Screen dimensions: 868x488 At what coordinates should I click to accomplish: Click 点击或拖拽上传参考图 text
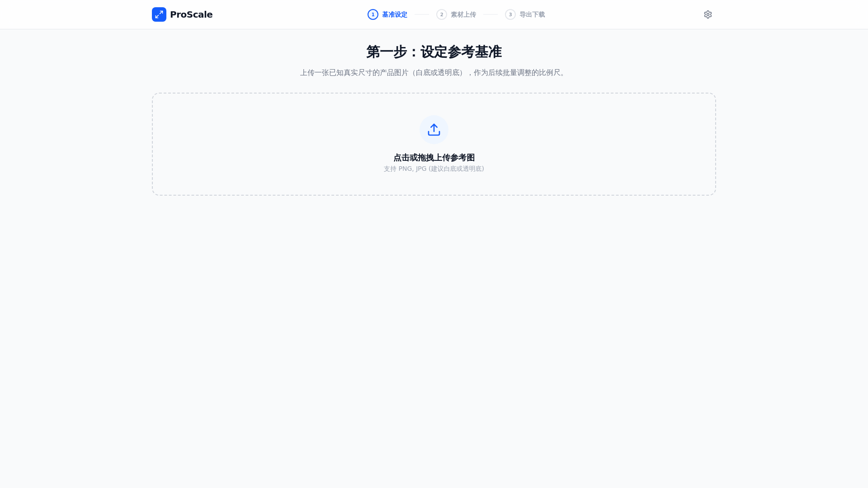(x=434, y=158)
